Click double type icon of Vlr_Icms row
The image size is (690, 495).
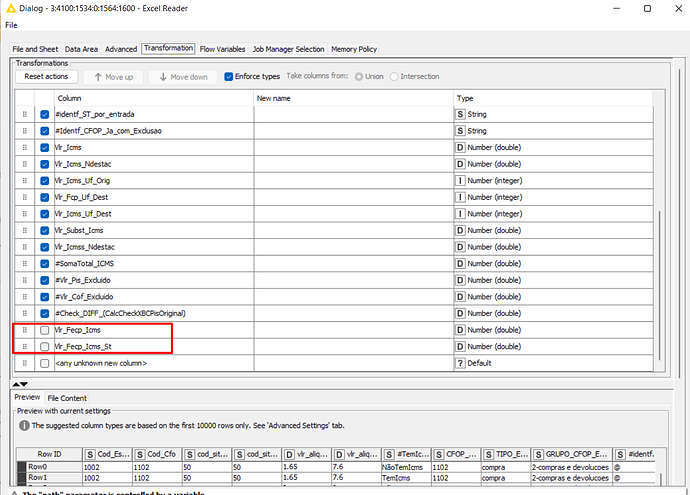tap(460, 147)
